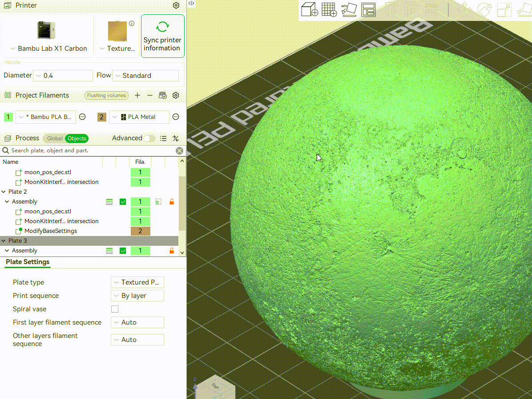Click Plate 2 Assembly lock icon

(x=172, y=202)
